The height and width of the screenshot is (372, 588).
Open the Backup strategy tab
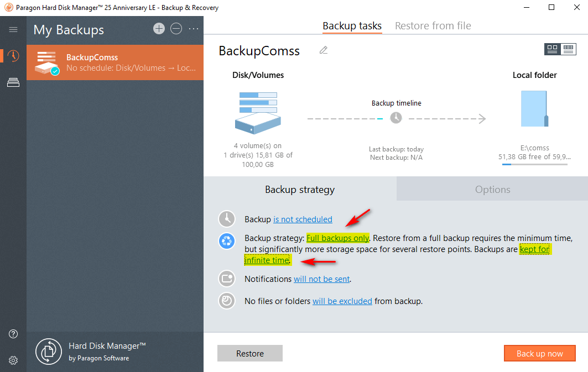click(x=300, y=190)
